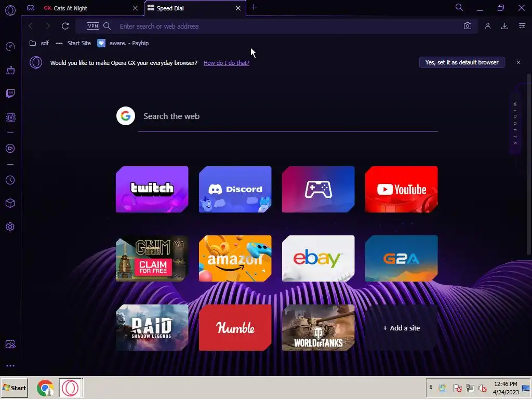Open GX Control speedometer icon in sidebar
Screen dimensions: 532x399
(10, 46)
